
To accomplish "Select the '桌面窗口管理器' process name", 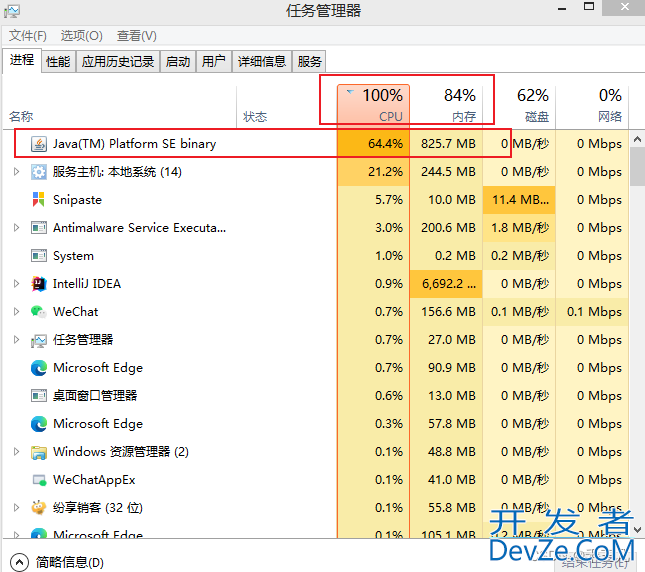I will [x=95, y=396].
